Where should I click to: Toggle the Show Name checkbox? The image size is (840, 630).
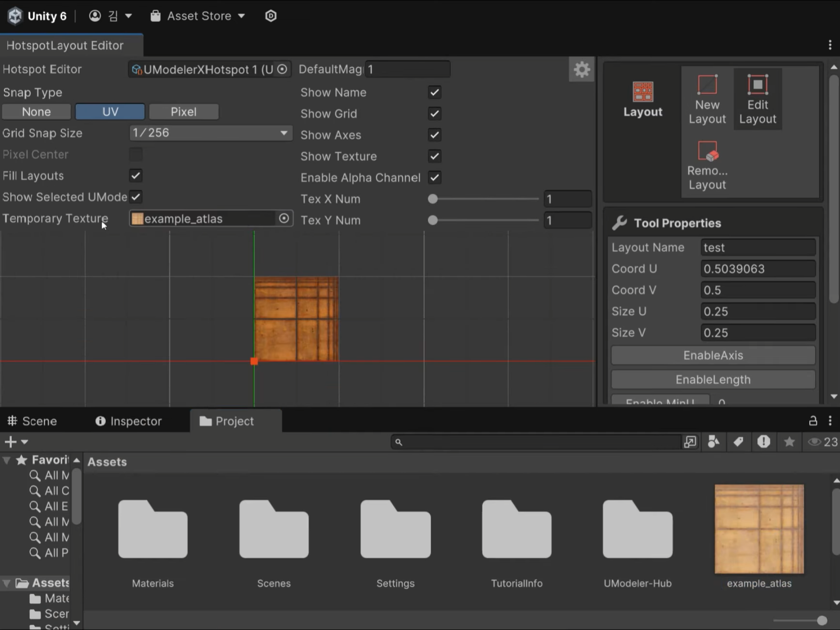(x=434, y=92)
